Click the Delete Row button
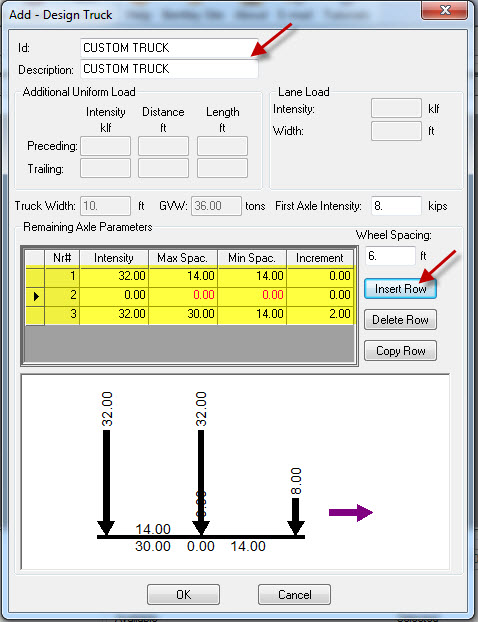Screen dimensions: 478x622 click(400, 320)
